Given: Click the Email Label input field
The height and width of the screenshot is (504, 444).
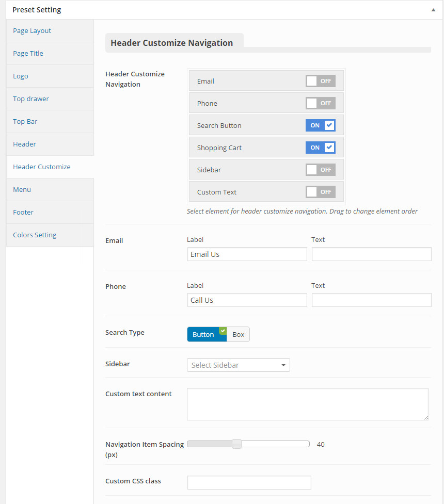Looking at the screenshot, I should click(247, 254).
